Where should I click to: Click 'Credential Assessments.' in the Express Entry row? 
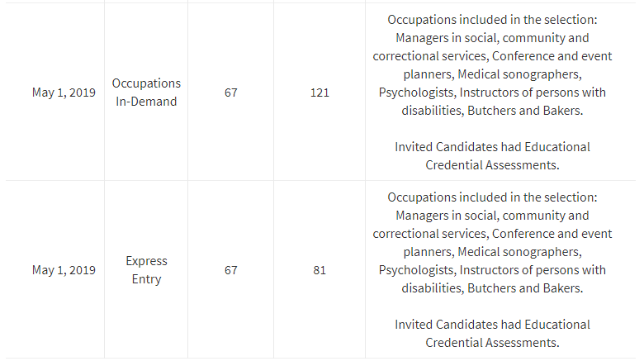click(492, 343)
